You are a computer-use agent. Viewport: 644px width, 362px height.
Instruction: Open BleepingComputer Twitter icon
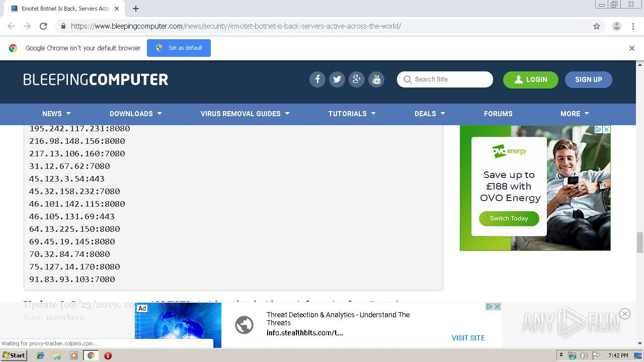[x=337, y=79]
